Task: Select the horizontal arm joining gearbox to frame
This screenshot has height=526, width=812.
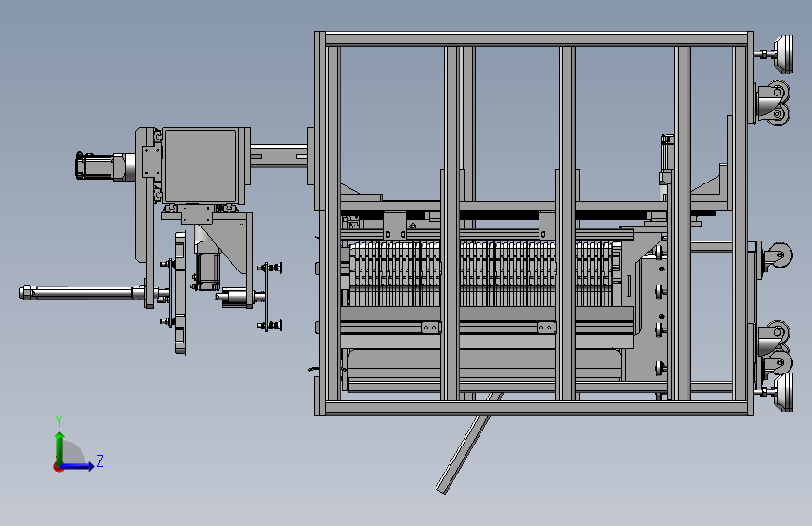Action: [280, 155]
